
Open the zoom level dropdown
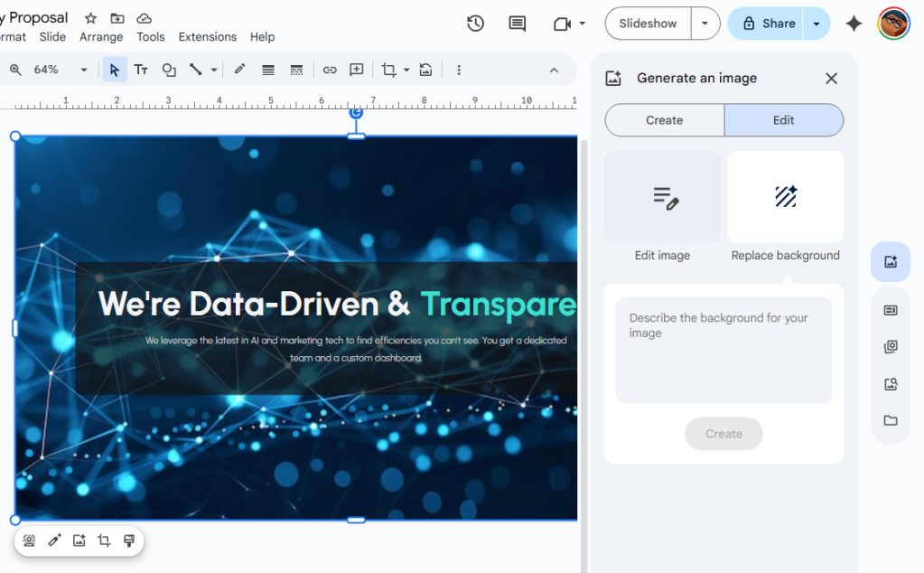[x=83, y=69]
